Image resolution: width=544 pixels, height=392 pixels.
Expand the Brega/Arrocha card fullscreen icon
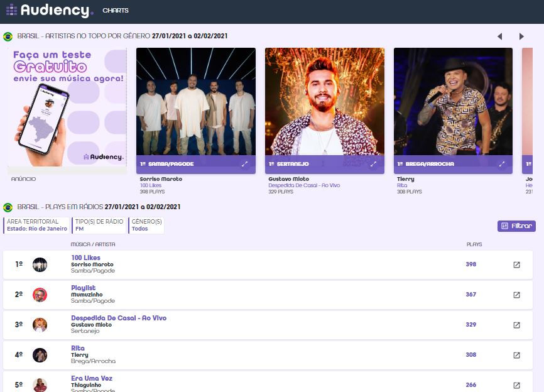502,164
